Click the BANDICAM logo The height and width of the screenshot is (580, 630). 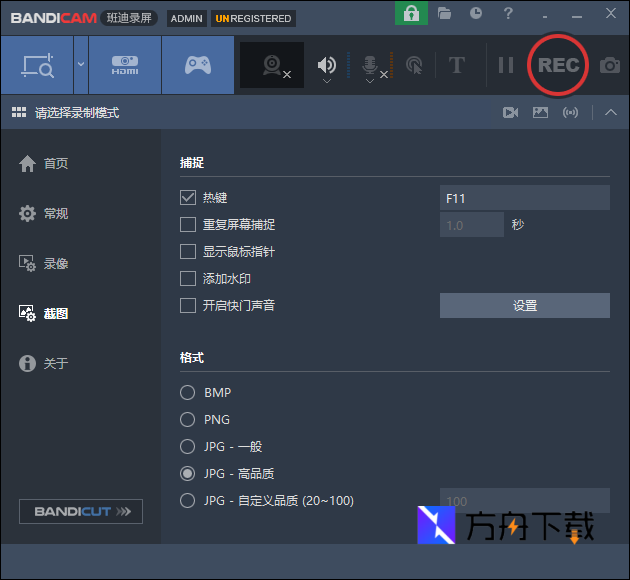[x=53, y=18]
